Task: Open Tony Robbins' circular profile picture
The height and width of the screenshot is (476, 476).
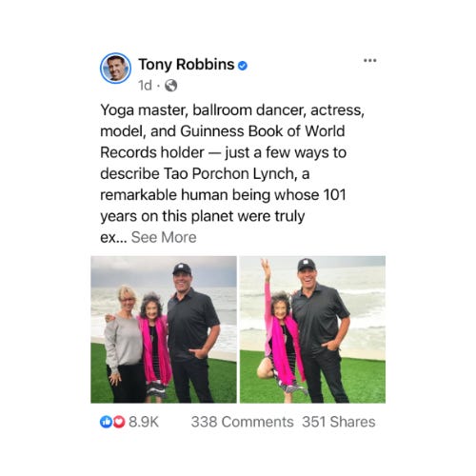Action: [x=115, y=68]
